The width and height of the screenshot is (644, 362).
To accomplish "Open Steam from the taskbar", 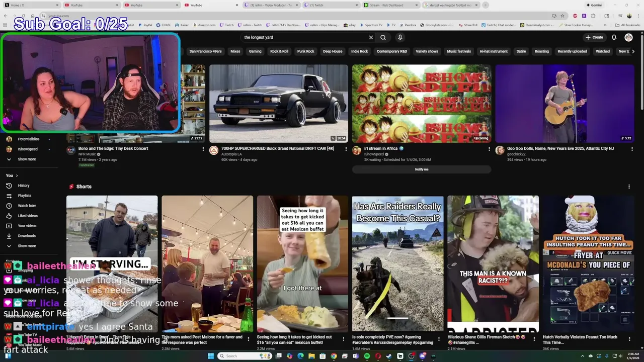I will tap(389, 356).
